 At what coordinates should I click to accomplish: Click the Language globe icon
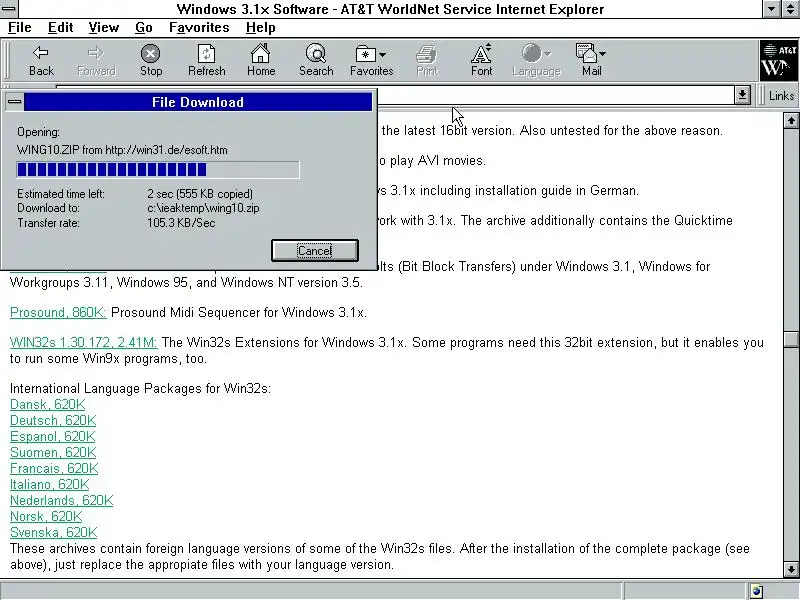[531, 53]
